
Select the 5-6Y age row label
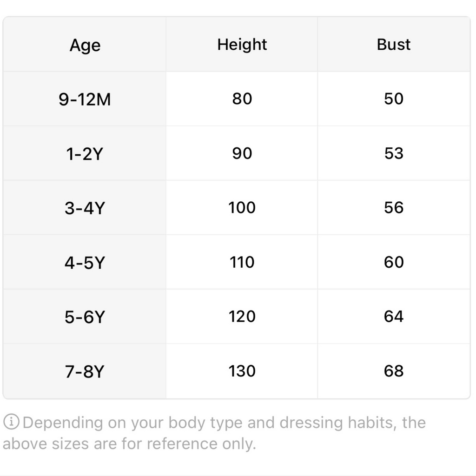point(85,317)
